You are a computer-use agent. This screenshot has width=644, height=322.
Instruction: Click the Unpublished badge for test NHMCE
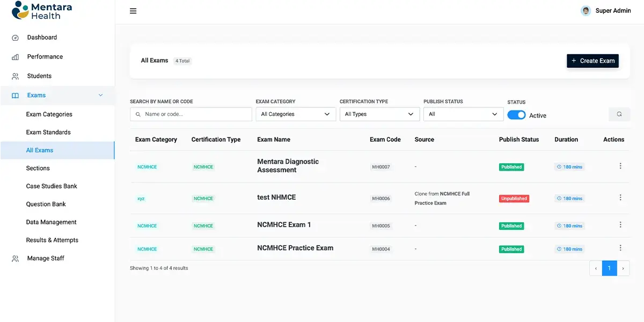click(x=514, y=199)
